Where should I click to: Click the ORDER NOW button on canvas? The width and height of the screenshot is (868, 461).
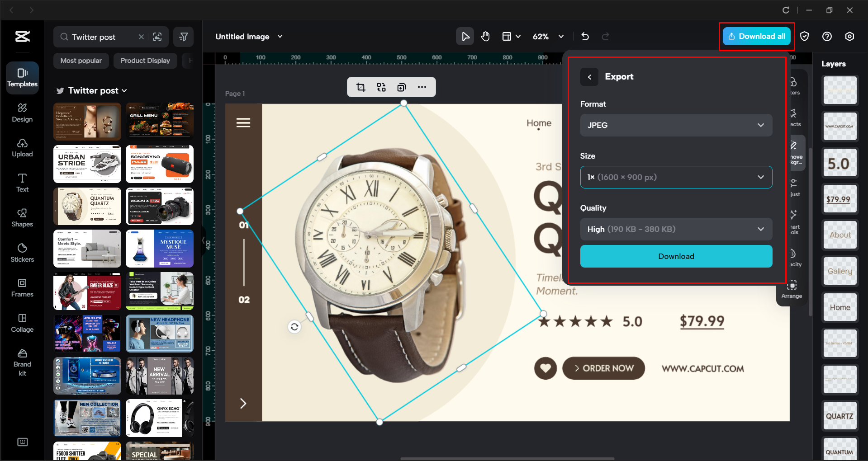coord(603,368)
